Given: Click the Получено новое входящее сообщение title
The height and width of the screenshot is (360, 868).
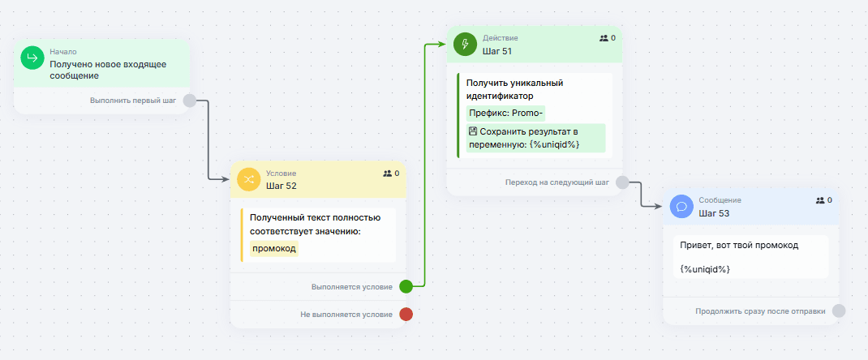Looking at the screenshot, I should coord(108,71).
